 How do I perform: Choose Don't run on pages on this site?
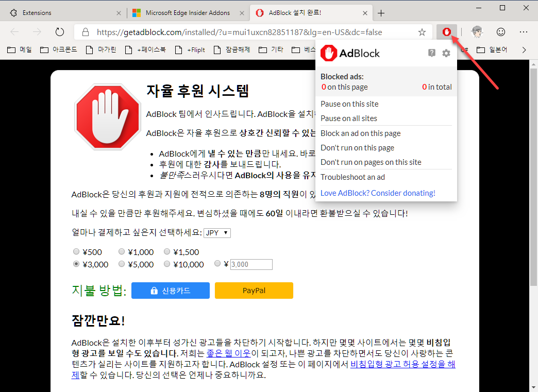click(371, 162)
